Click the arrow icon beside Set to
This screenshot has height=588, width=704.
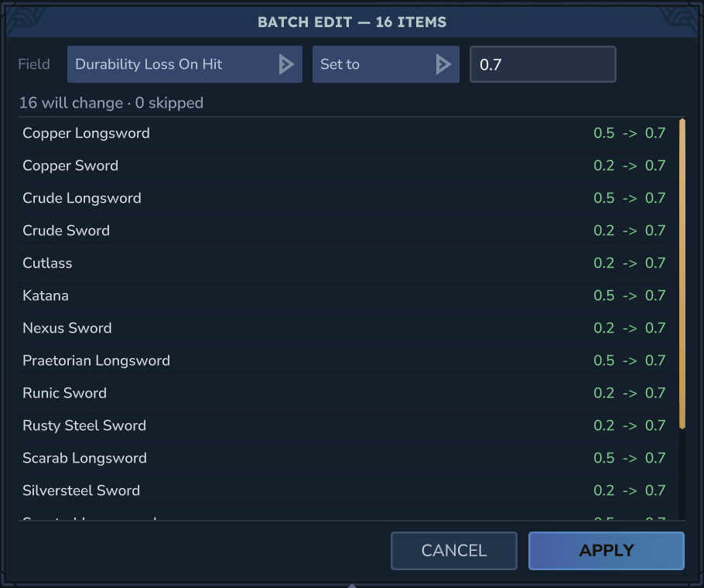(x=443, y=64)
